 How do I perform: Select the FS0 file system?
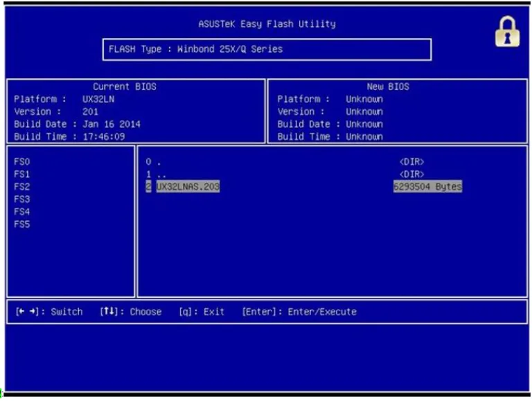click(x=22, y=161)
